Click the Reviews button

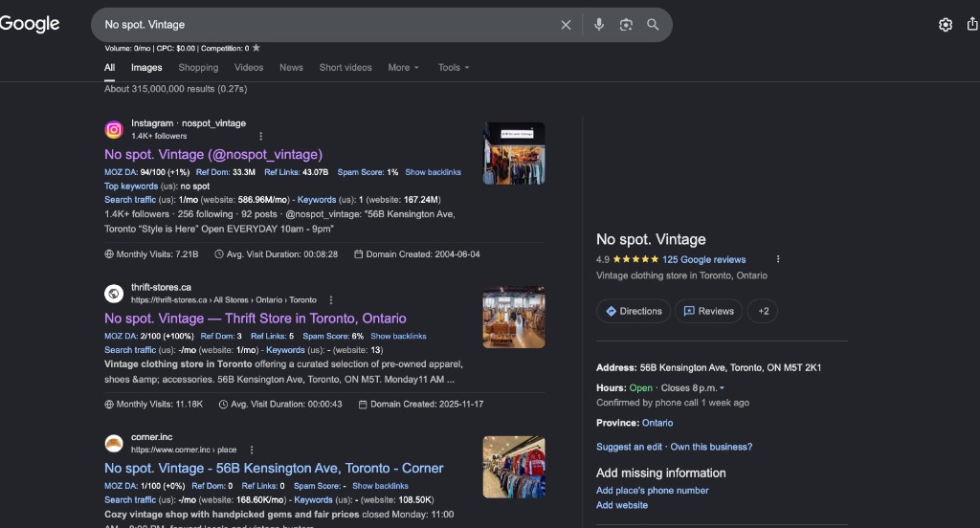pyautogui.click(x=709, y=311)
